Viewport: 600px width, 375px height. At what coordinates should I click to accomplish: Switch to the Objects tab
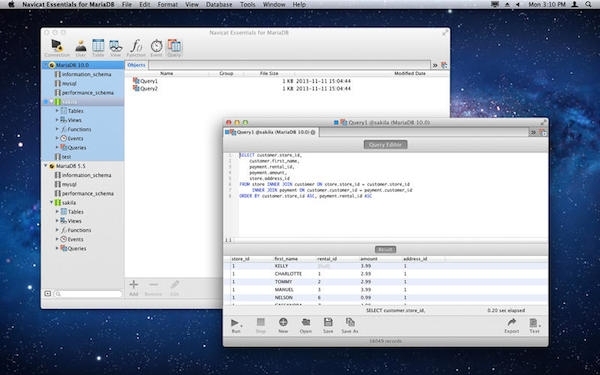coord(136,65)
